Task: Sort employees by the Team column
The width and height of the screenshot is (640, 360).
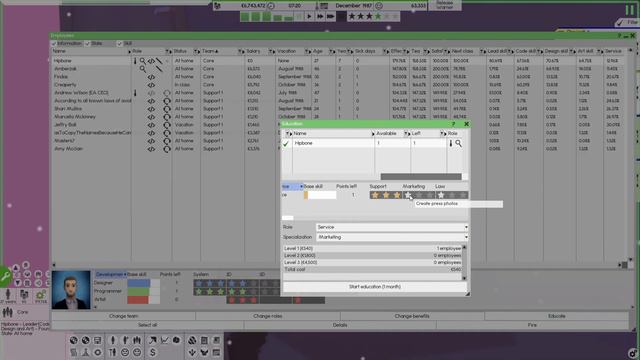Action: click(x=209, y=51)
